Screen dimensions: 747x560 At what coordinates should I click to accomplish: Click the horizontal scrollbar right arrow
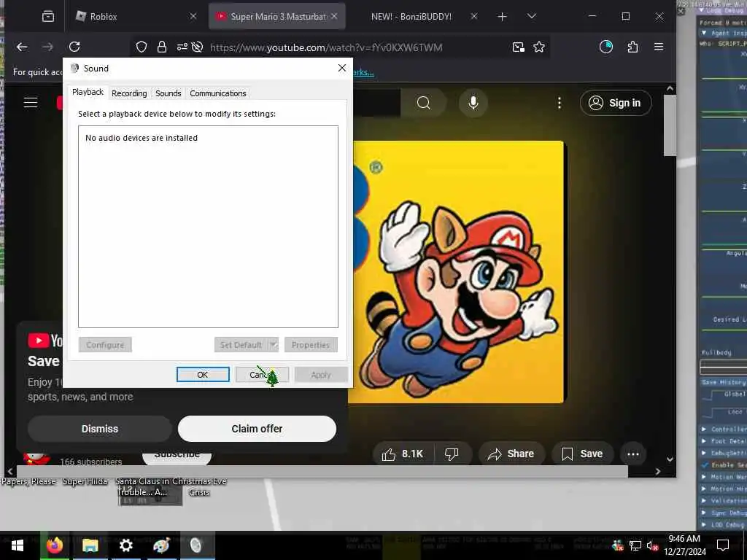pos(658,472)
